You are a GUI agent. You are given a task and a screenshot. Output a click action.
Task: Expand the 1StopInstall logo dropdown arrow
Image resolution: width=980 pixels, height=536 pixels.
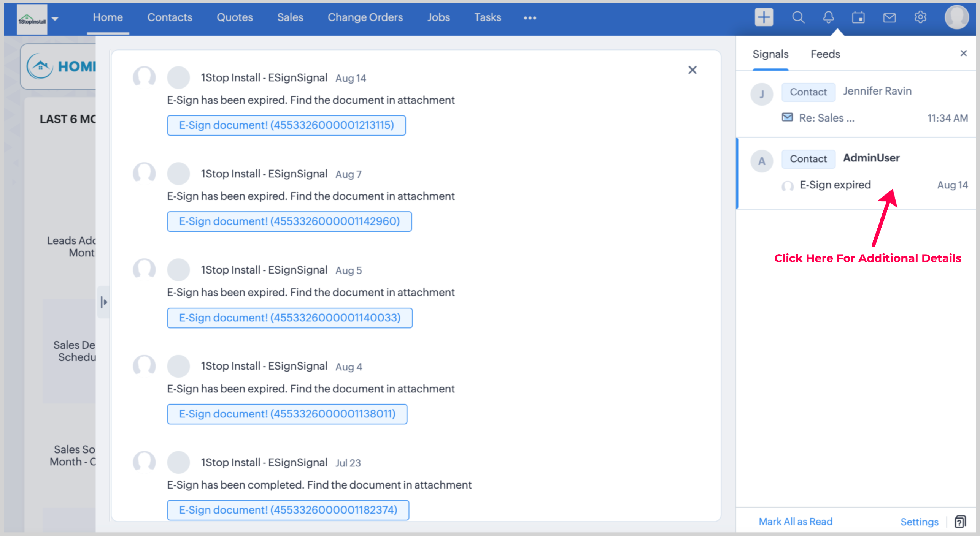[55, 18]
